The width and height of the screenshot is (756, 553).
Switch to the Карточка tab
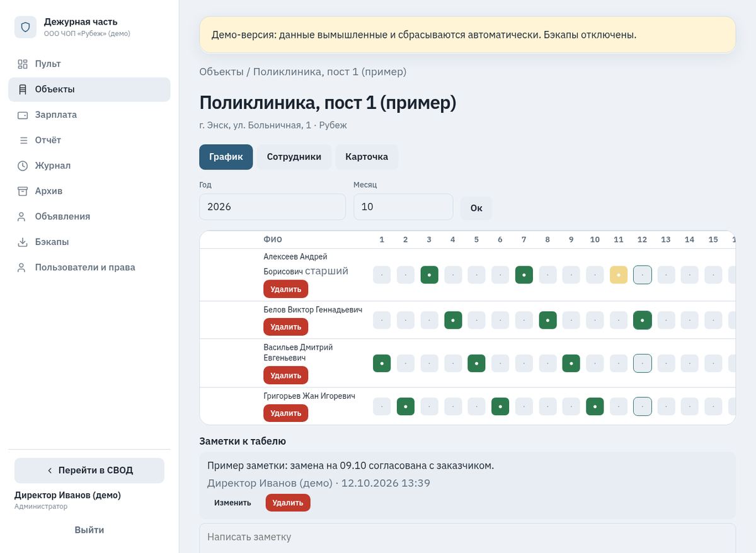pyautogui.click(x=367, y=157)
